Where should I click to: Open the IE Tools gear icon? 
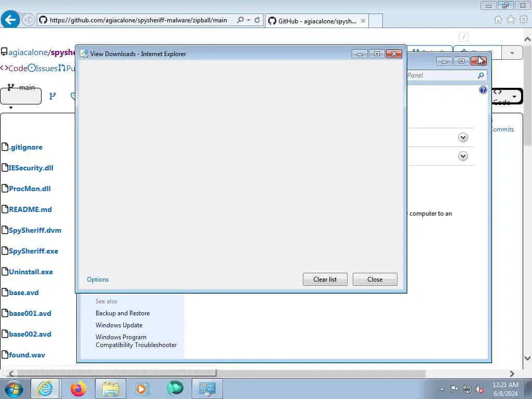point(524,20)
